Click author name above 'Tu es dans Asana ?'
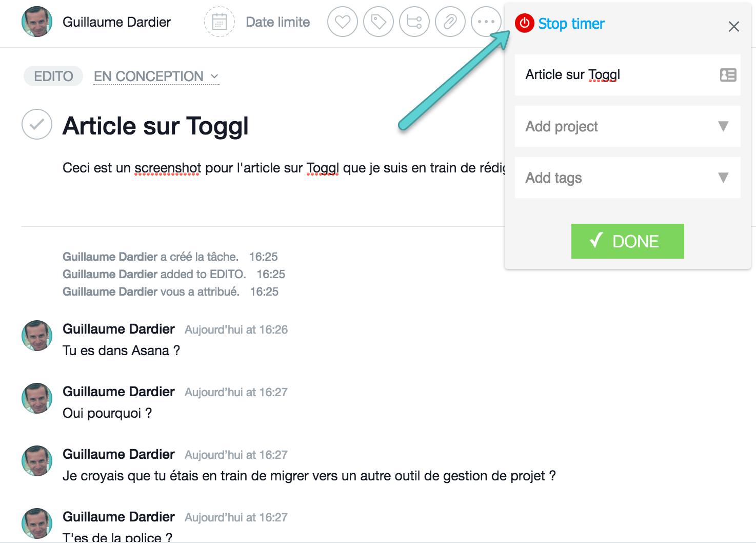Image resolution: width=756 pixels, height=543 pixels. pyautogui.click(x=118, y=329)
